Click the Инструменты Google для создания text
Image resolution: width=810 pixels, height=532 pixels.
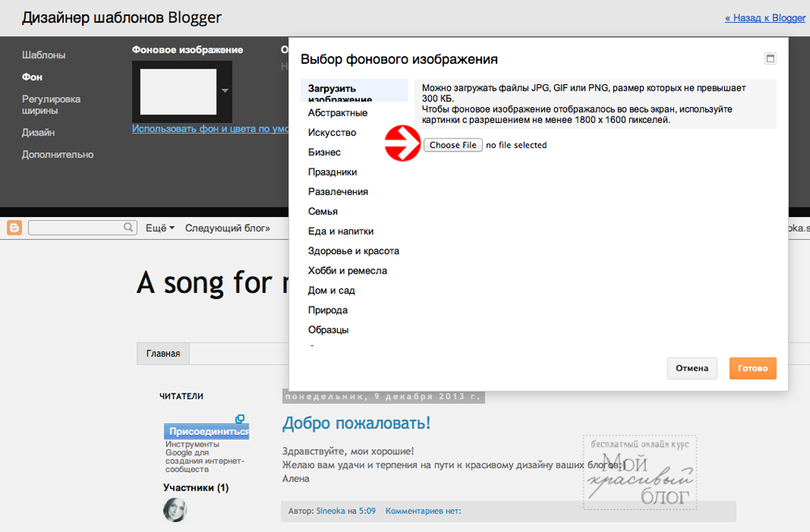click(x=204, y=457)
